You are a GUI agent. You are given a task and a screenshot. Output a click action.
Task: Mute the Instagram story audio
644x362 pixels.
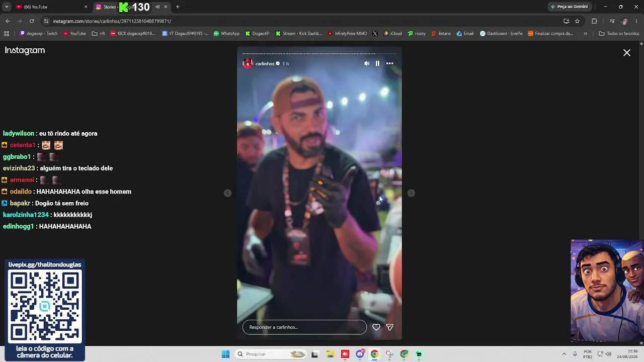367,63
